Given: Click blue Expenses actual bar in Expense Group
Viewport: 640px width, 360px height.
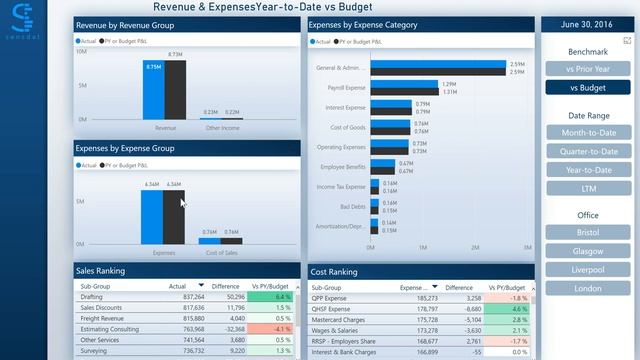Looking at the screenshot, I should point(152,217).
